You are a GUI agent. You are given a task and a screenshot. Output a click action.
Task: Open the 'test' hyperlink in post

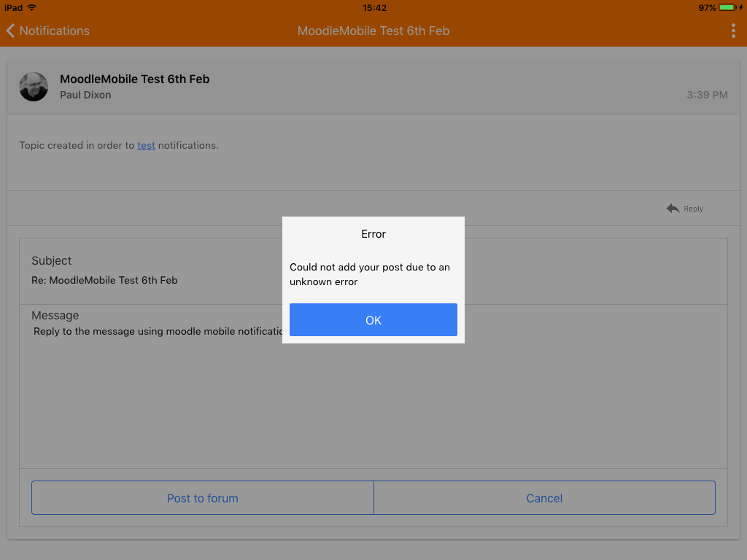pos(146,145)
